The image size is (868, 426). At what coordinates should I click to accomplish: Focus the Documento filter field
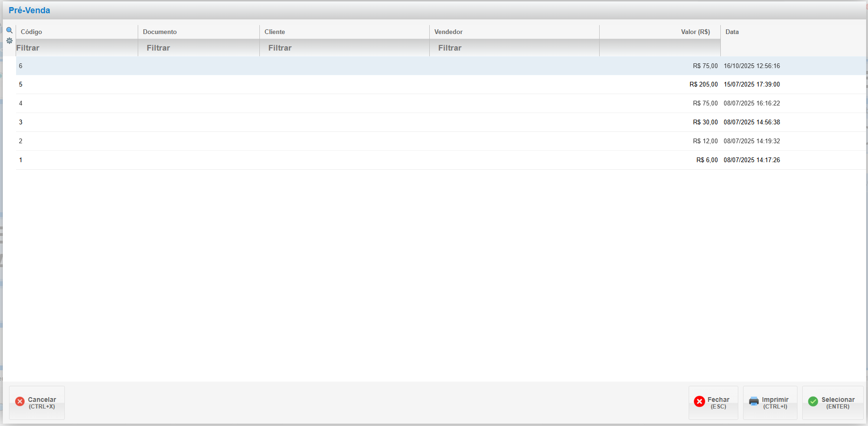pyautogui.click(x=199, y=48)
